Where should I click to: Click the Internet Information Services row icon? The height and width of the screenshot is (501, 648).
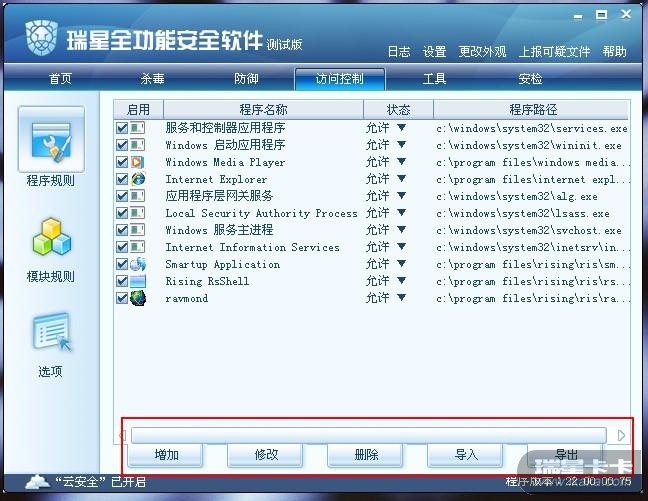tap(138, 247)
